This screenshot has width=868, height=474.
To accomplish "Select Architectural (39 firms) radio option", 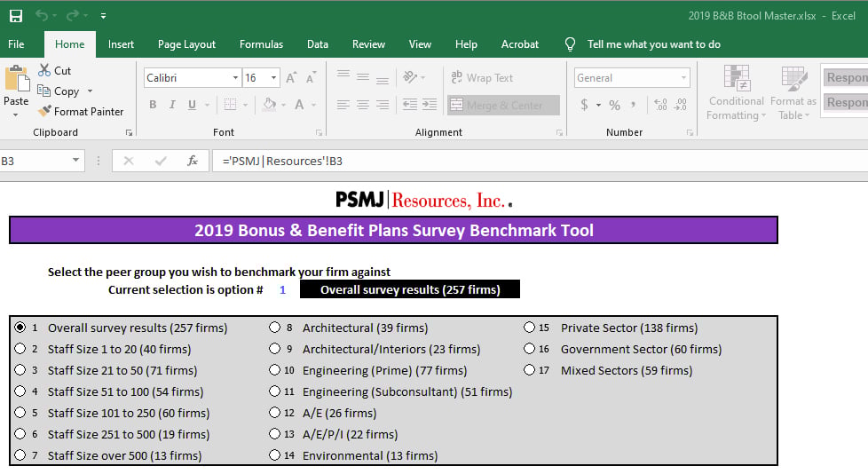I will point(274,327).
